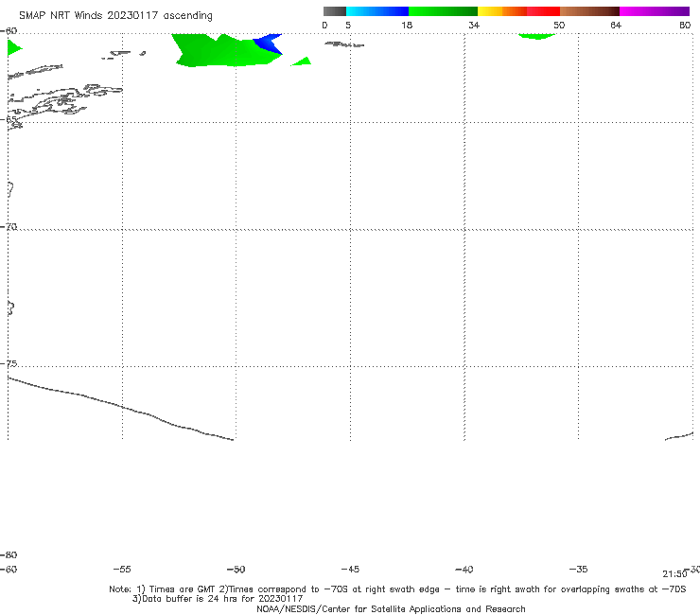Viewport: 700px width, 615px height.
Task: Click the -65 latitude axis label
Action: click(9, 120)
